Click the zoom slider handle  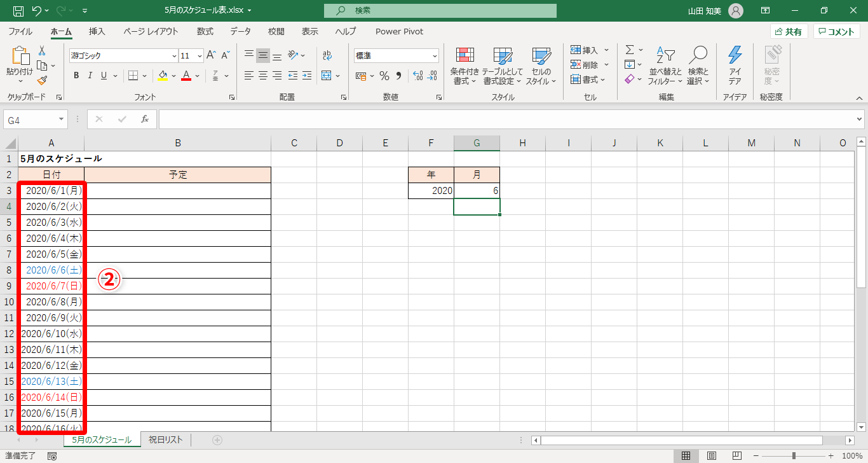(x=794, y=456)
